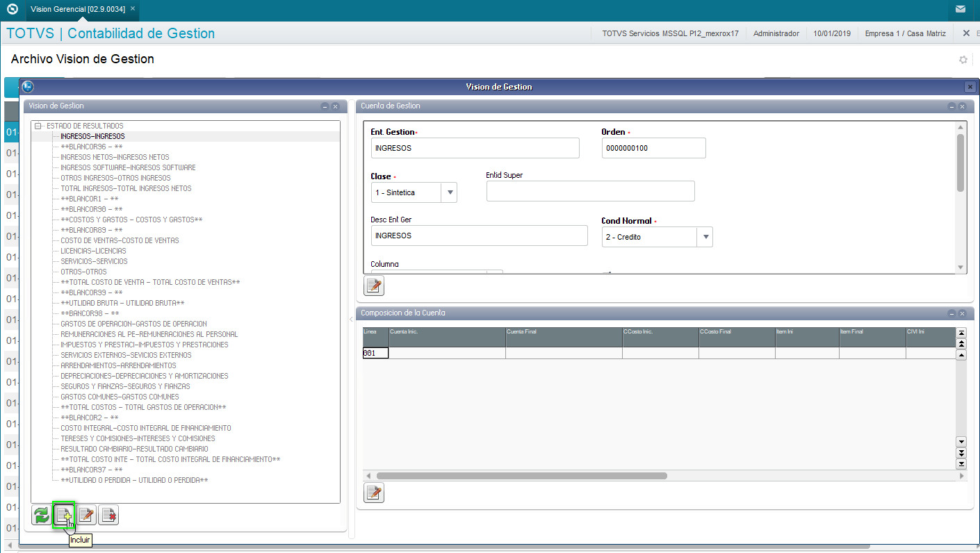The height and width of the screenshot is (553, 980).
Task: Collapse the side panel using the splitter arrow
Action: [x=351, y=319]
